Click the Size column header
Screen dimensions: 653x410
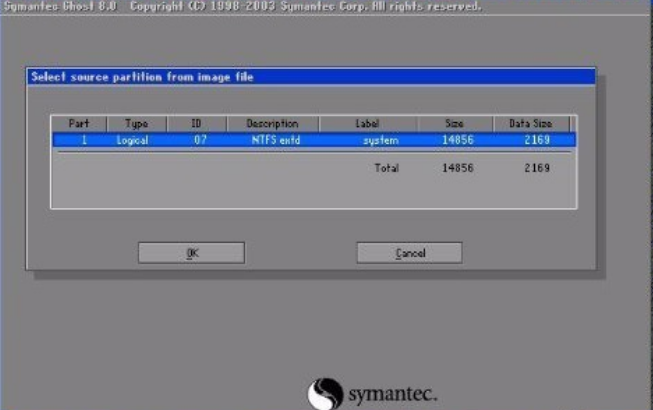(455, 124)
